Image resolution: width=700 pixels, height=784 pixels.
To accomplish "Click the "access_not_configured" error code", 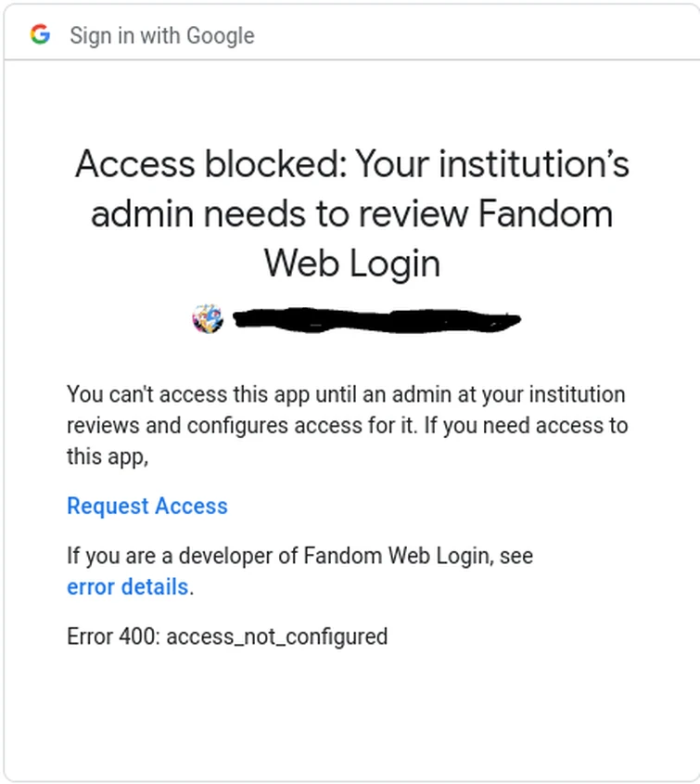I will pyautogui.click(x=276, y=636).
